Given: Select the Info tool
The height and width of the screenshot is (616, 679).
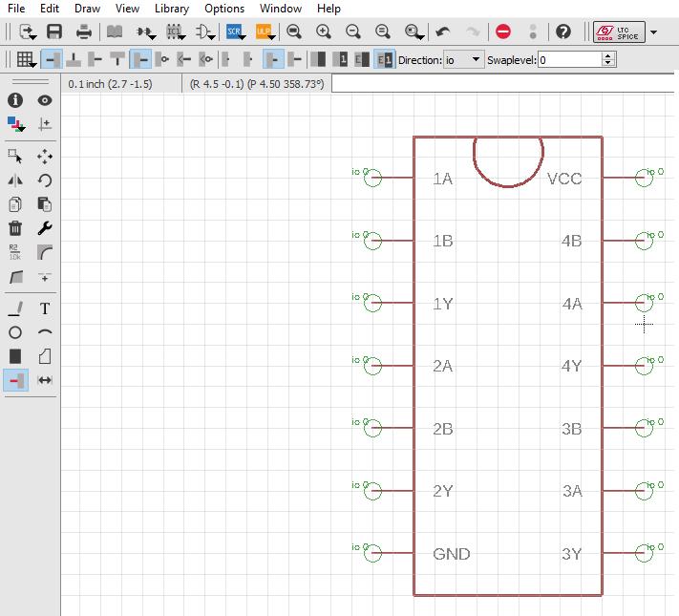Looking at the screenshot, I should coord(15,100).
